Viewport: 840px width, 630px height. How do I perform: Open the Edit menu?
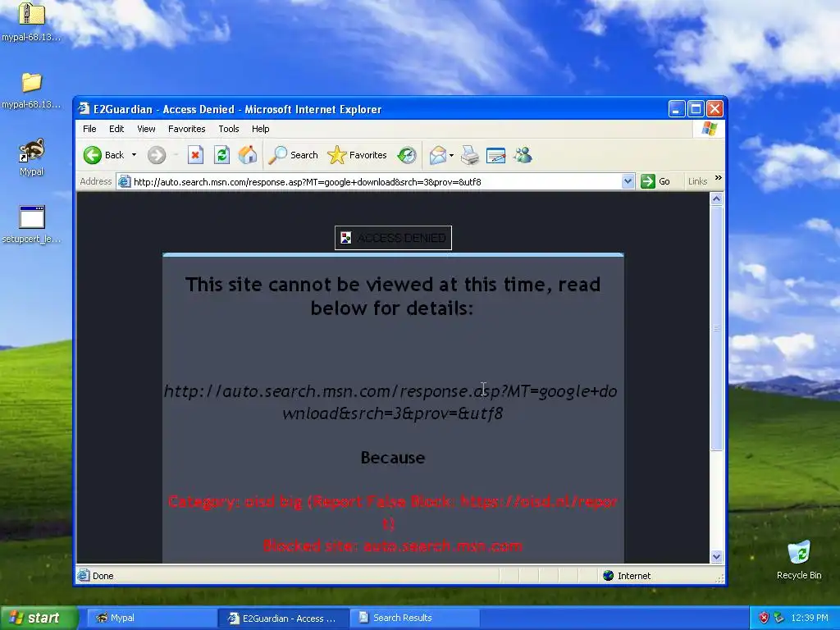point(116,129)
